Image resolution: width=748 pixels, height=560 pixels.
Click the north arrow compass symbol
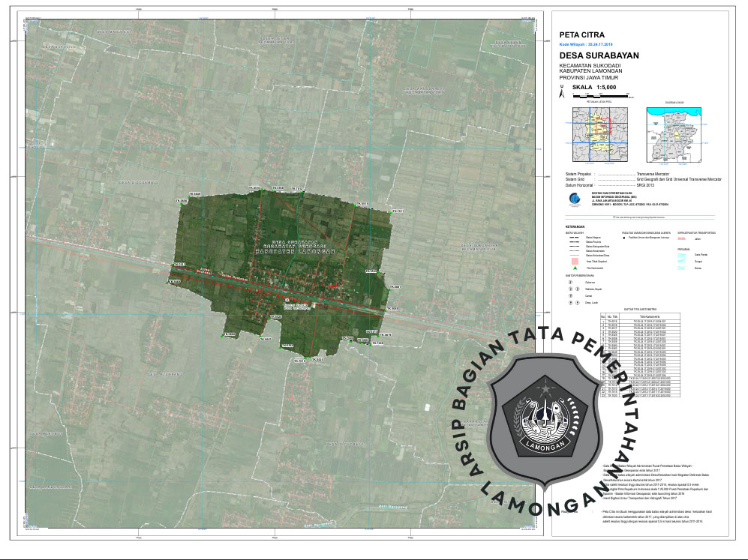(560, 93)
